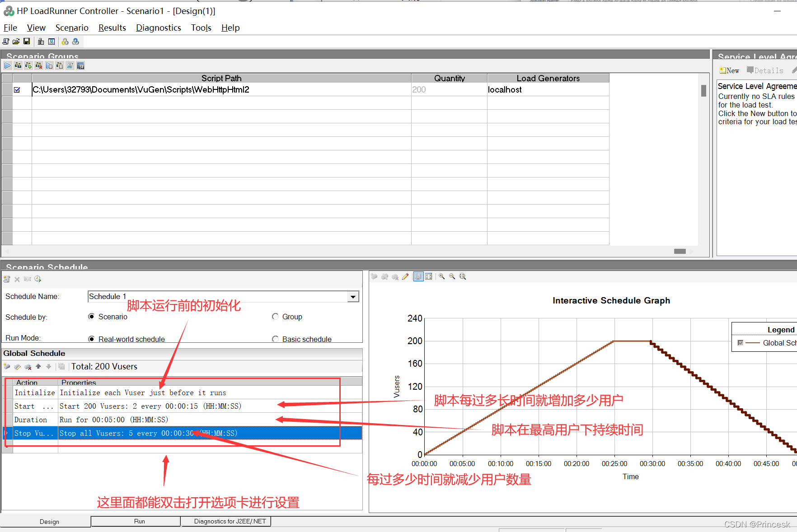Click Details button in Service Level Agreement
Image resolution: width=797 pixels, height=532 pixels.
pos(765,70)
